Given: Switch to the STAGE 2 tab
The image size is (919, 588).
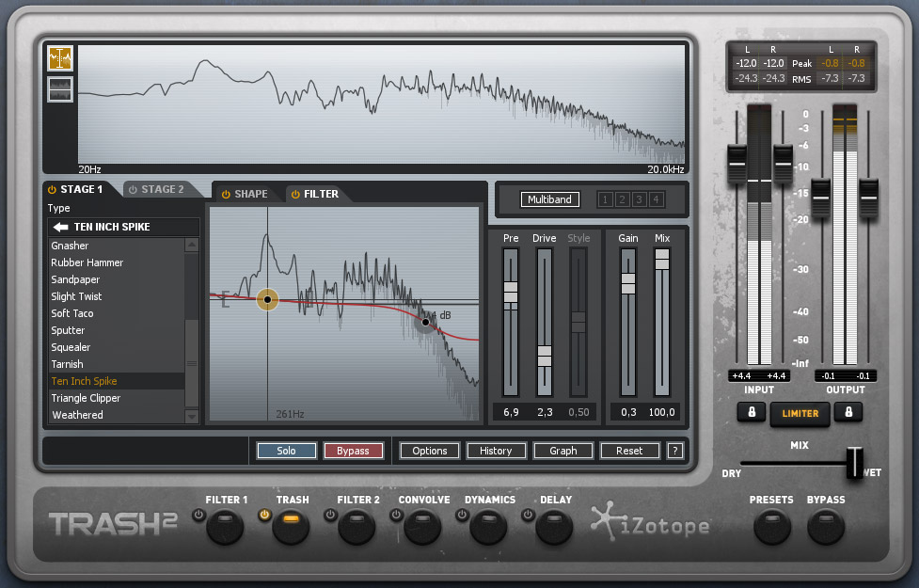Looking at the screenshot, I should point(165,189).
